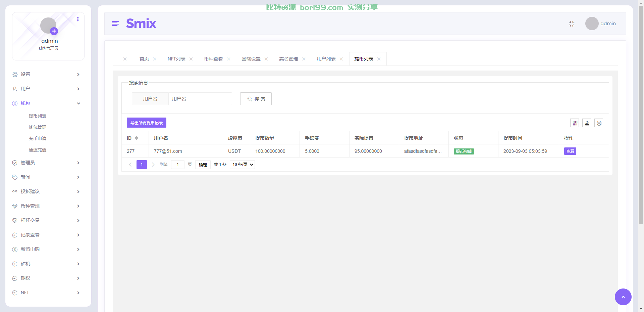Open the column filter icon above table
This screenshot has width=644, height=312.
pyautogui.click(x=575, y=123)
